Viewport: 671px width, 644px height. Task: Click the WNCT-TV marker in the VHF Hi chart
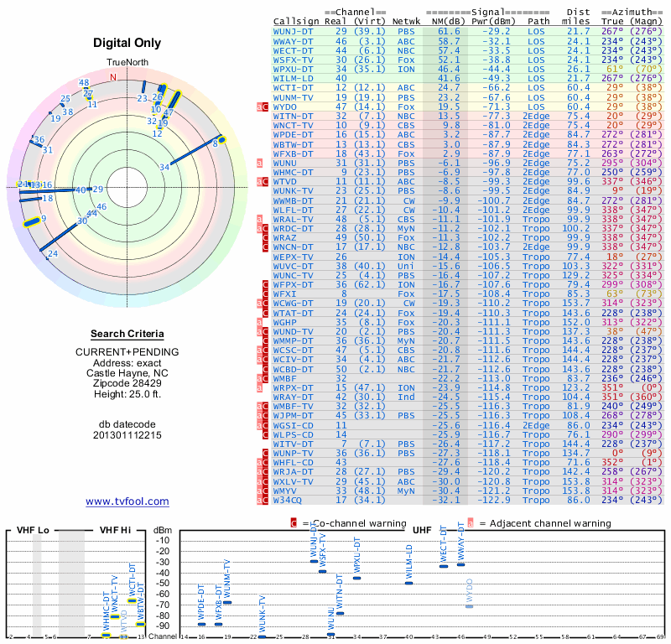click(115, 616)
